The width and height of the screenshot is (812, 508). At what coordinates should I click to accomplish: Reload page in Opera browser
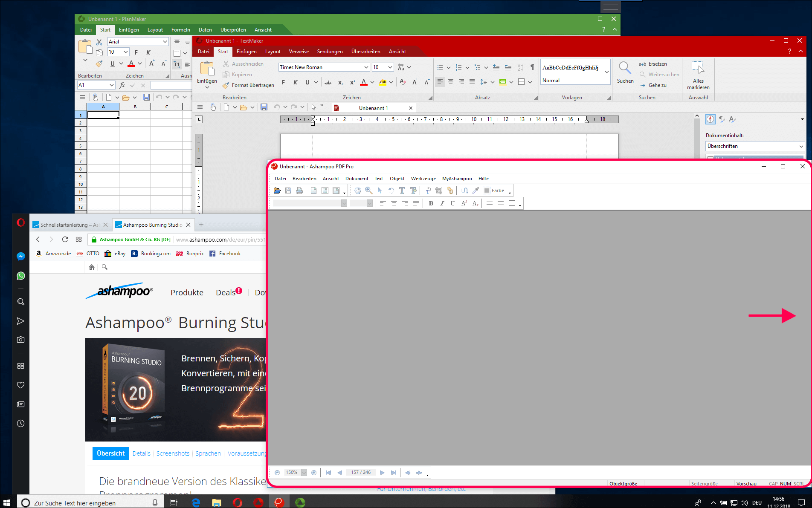pyautogui.click(x=65, y=240)
